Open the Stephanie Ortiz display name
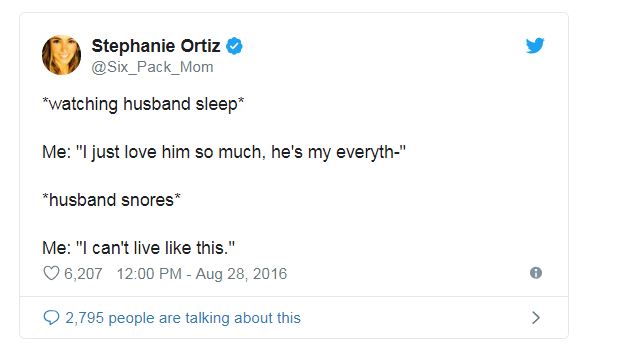 pos(156,46)
